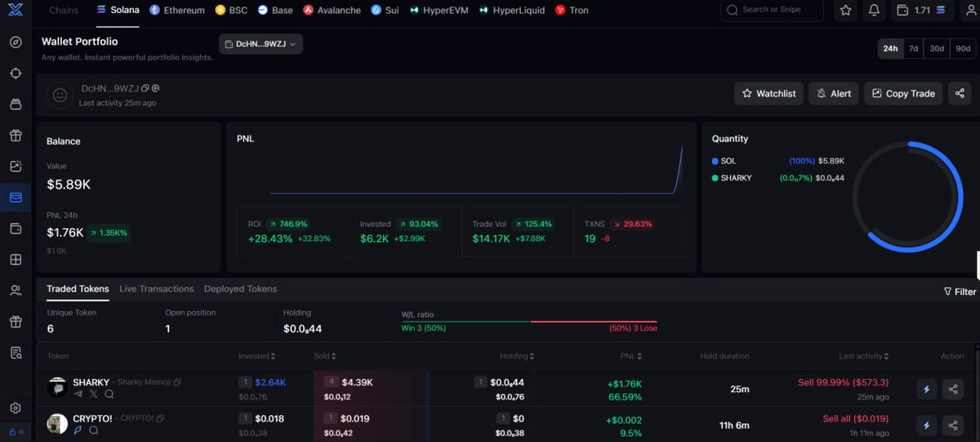The image size is (980, 442).
Task: Click the CRYPTO! token avatar
Action: point(57,424)
